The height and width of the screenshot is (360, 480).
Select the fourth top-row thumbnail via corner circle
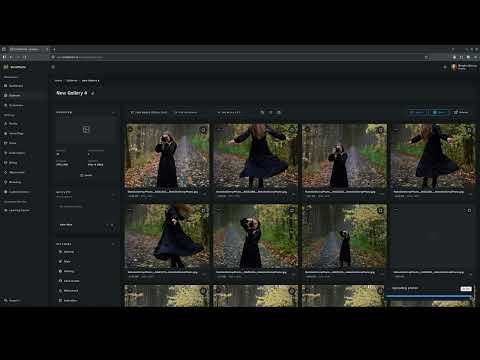click(x=469, y=130)
